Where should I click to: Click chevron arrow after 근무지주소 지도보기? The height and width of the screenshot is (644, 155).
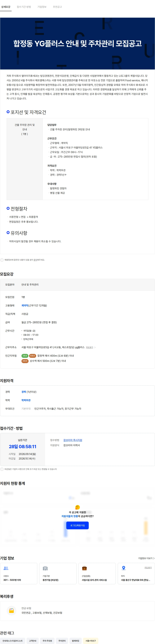pos(95,347)
